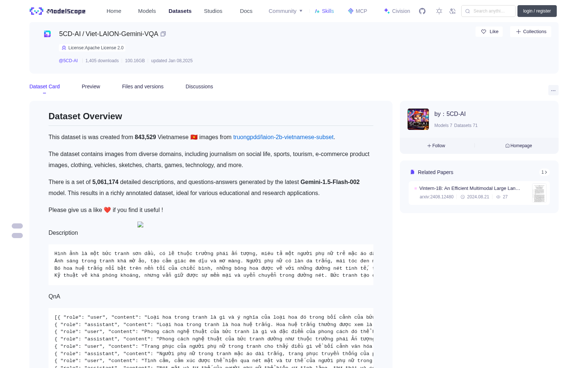Click the login / register button
The image size is (588, 368).
pos(537,11)
